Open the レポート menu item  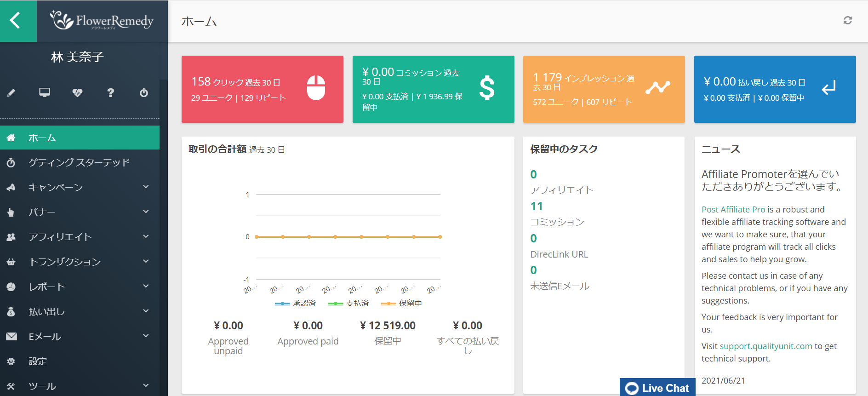tap(80, 287)
